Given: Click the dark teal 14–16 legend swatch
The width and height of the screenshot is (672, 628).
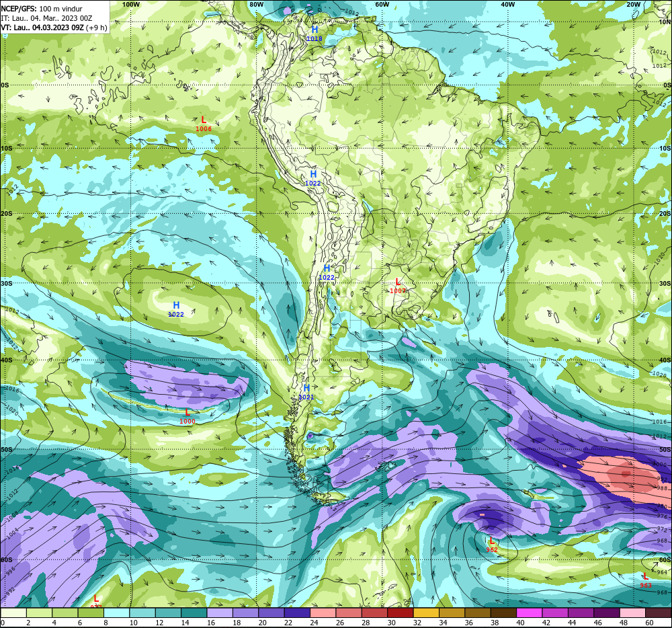Looking at the screenshot, I should 194,613.
